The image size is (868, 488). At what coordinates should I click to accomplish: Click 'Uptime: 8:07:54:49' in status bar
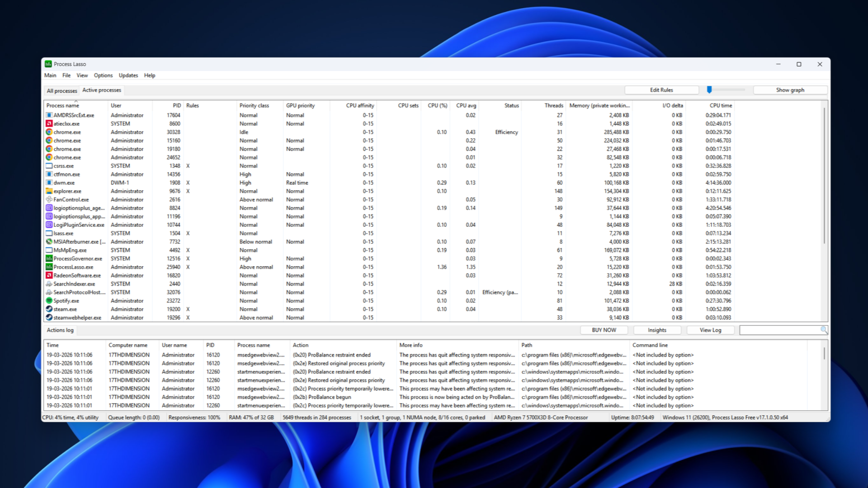point(632,418)
